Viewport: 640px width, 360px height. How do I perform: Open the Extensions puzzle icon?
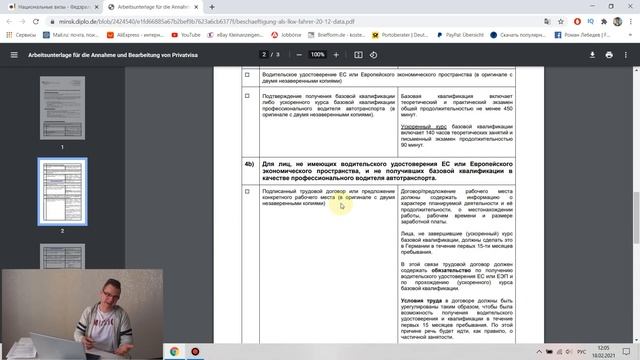tap(604, 22)
